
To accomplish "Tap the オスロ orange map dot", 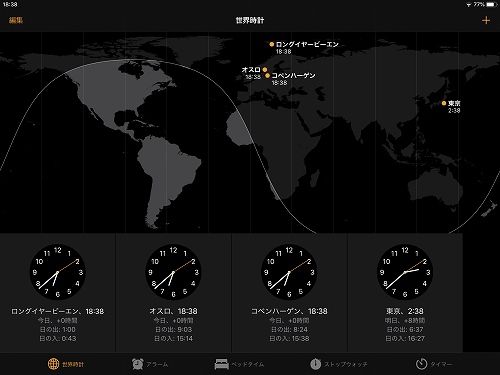I will (x=265, y=70).
